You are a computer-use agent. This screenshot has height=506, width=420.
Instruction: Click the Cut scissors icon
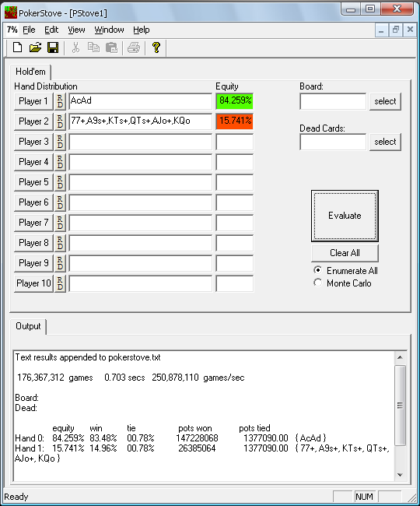click(x=75, y=47)
